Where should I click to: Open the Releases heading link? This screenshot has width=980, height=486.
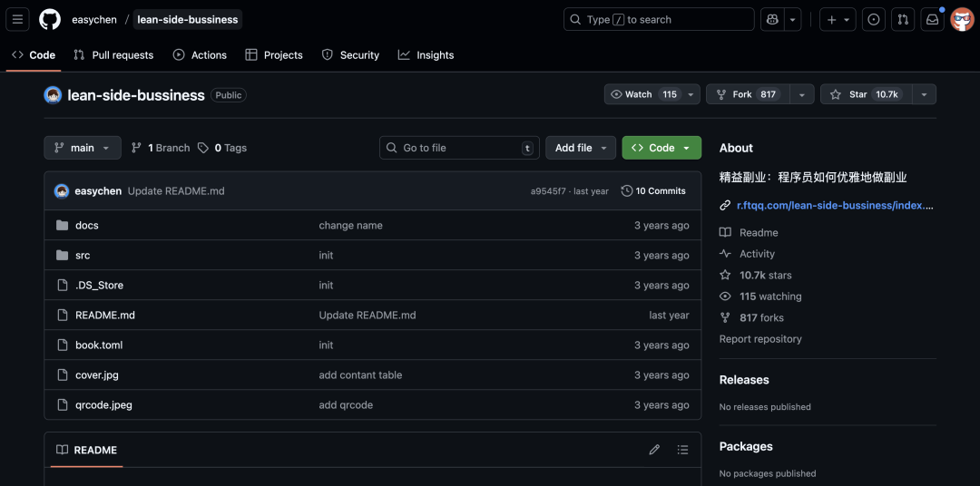pyautogui.click(x=744, y=380)
